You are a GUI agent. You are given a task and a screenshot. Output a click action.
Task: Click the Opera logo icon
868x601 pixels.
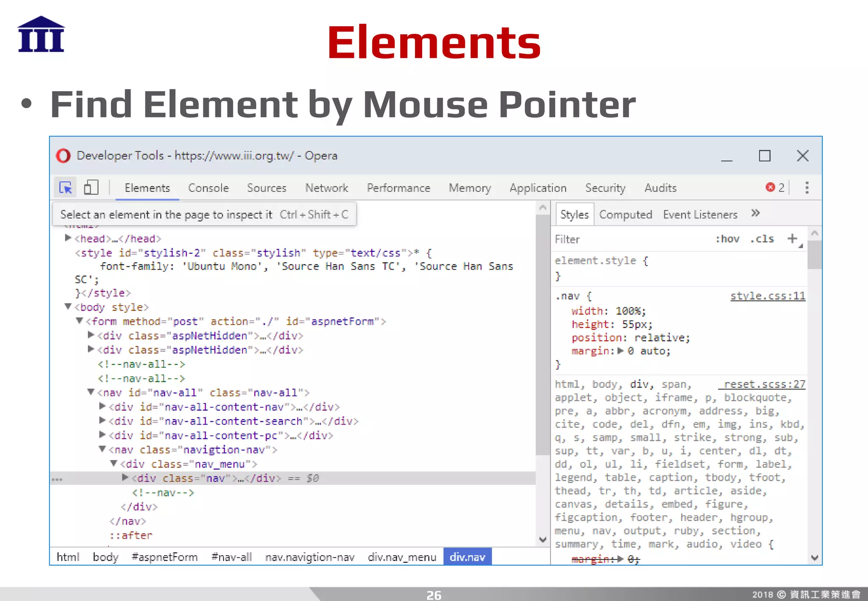[x=63, y=156]
